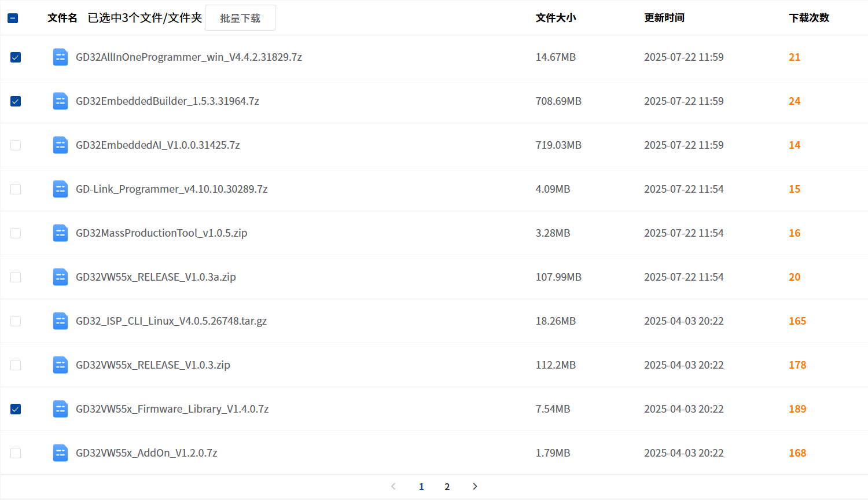Click file icon for GD32VW55x_Firmware_Library_V1.4.0.7z

pos(60,409)
